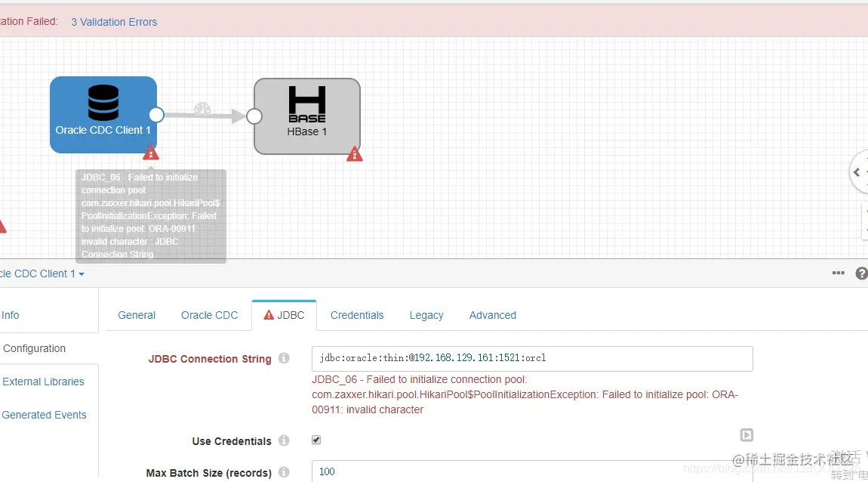The height and width of the screenshot is (482, 868).
Task: Click the JDBC_06 error tooltip on canvas
Action: point(150,215)
